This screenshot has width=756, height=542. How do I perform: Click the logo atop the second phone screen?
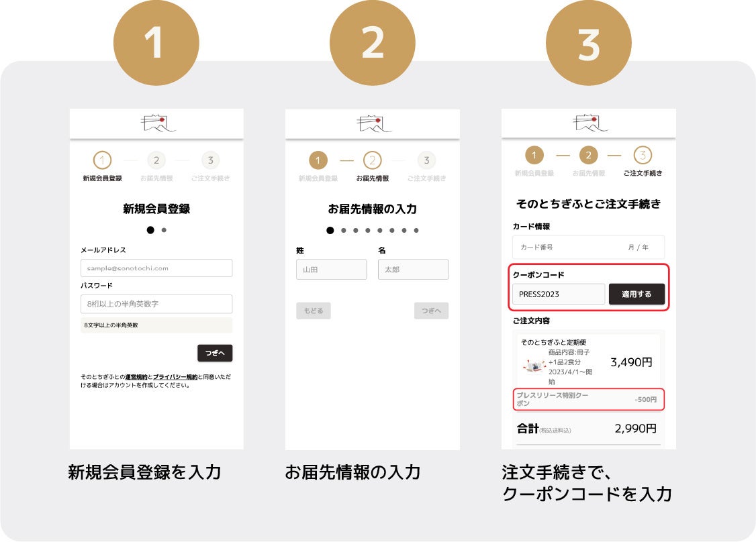374,123
